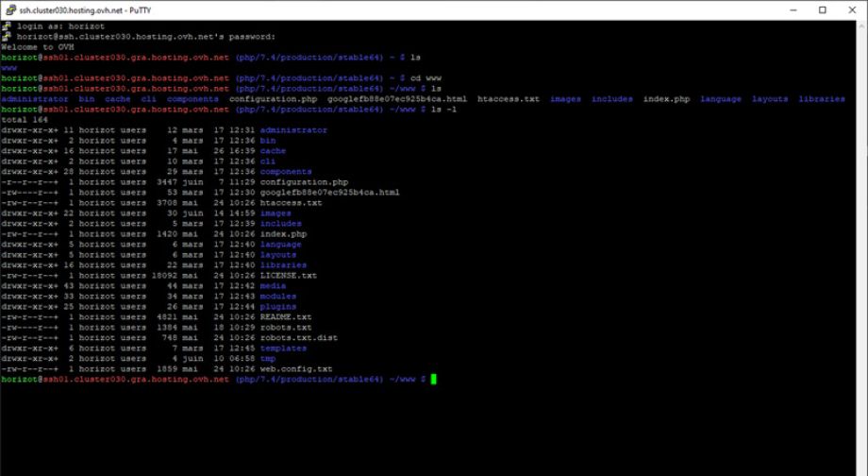This screenshot has height=476, width=868.
Task: Click 'total 164' line
Action: point(25,120)
